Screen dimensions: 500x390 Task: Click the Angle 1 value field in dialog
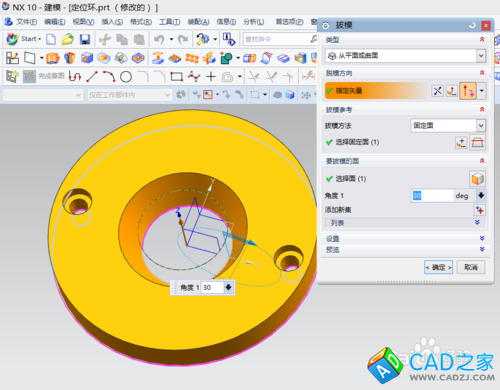(x=432, y=196)
